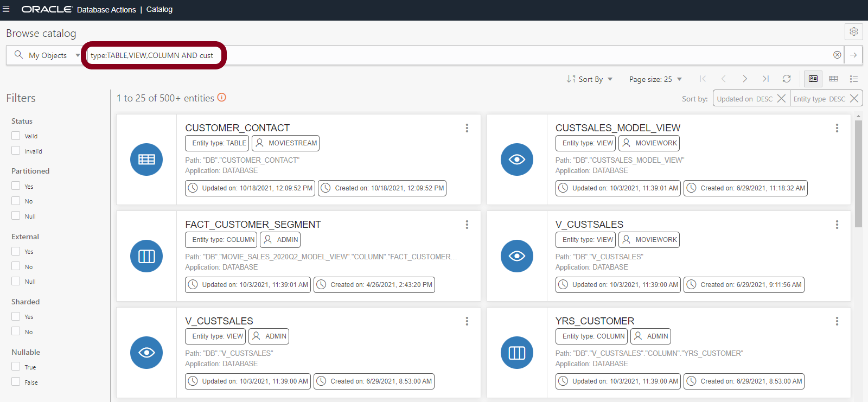The height and width of the screenshot is (402, 868).
Task: Check the Valid status filter
Action: (16, 136)
